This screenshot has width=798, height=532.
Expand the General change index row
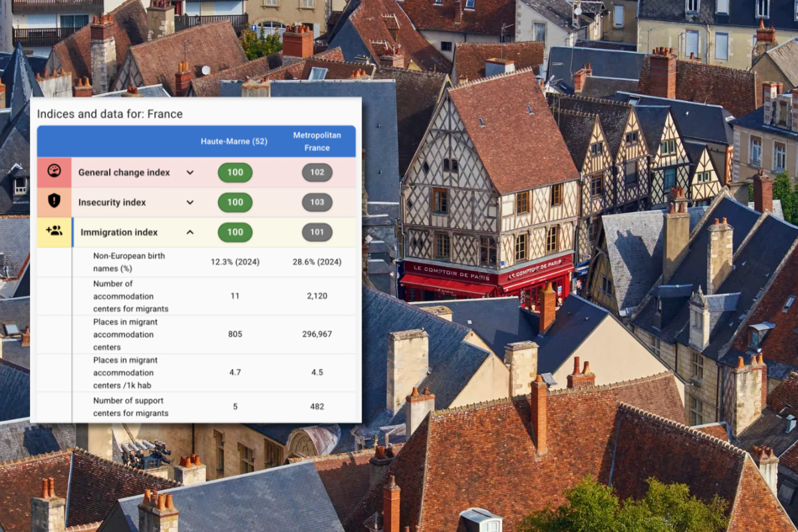pyautogui.click(x=190, y=172)
